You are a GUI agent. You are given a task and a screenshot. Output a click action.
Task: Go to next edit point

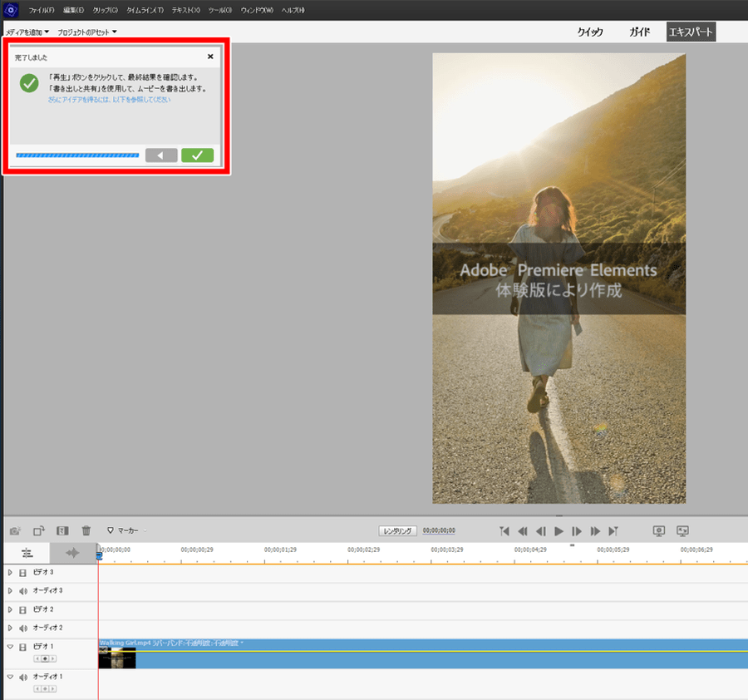click(x=613, y=531)
